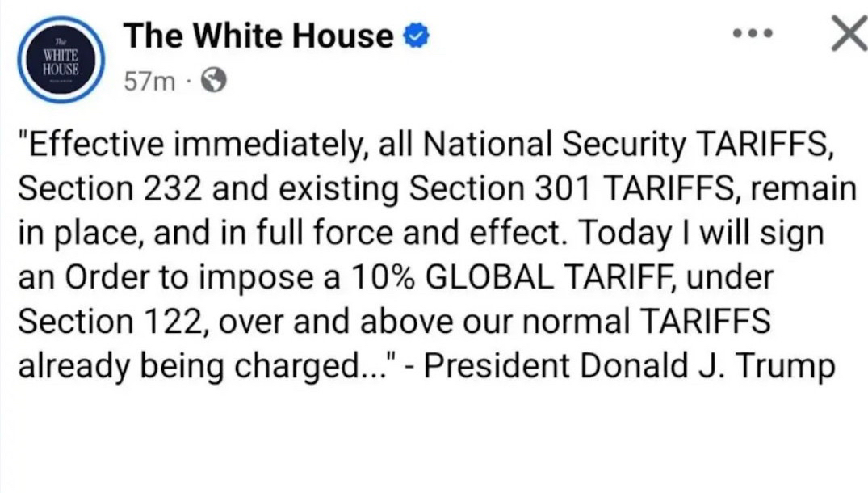Click the blue verified badge

pyautogui.click(x=417, y=37)
